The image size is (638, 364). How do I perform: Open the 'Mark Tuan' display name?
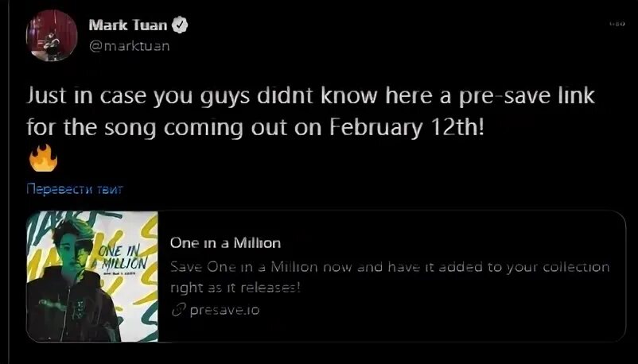coord(127,25)
